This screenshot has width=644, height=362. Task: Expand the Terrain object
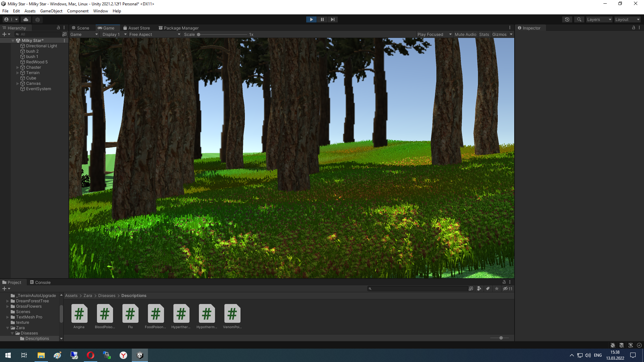pos(18,73)
